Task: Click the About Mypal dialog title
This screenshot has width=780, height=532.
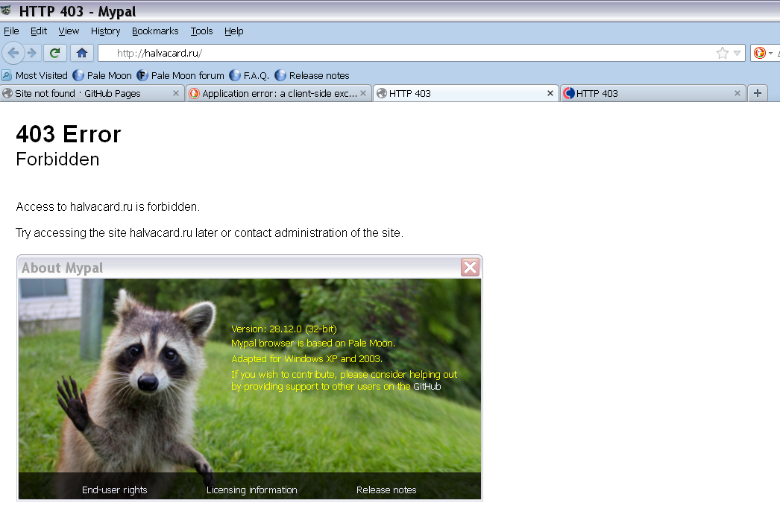Action: click(x=62, y=268)
